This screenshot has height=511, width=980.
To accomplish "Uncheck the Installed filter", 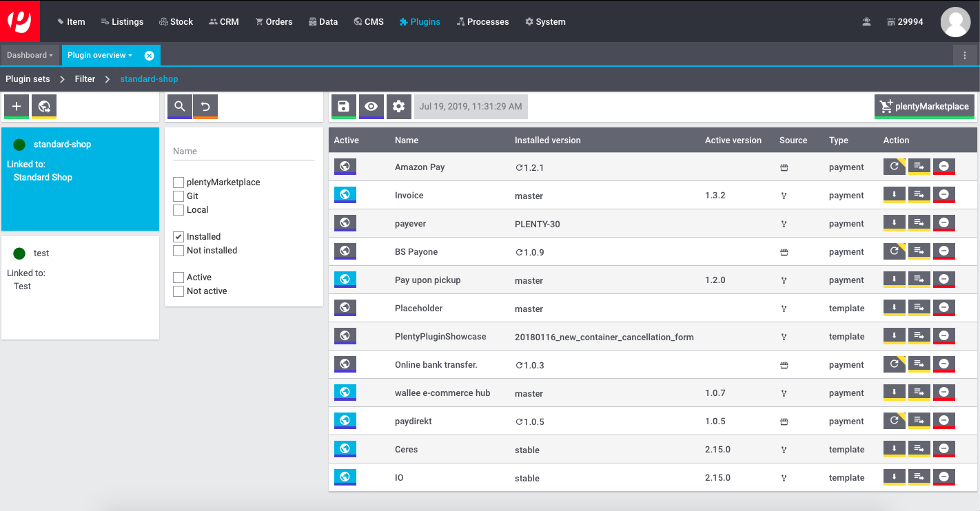I will click(x=178, y=237).
